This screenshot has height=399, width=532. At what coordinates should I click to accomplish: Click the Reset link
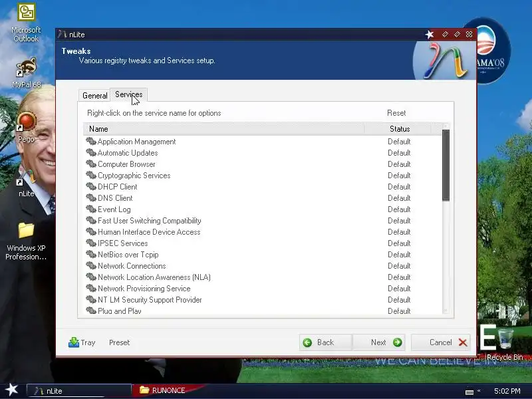coord(396,113)
